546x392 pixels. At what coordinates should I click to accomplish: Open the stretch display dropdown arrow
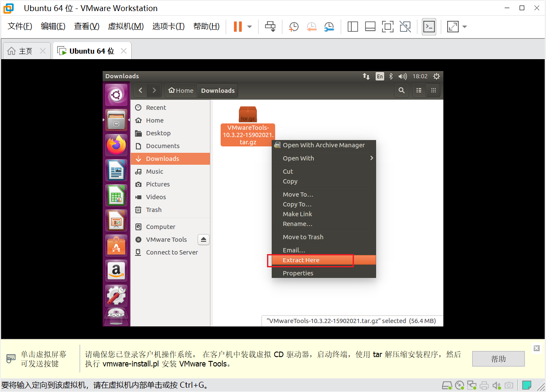[x=464, y=26]
